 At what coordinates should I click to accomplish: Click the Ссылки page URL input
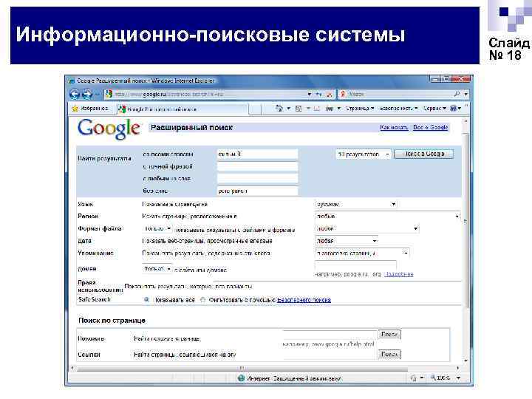[x=330, y=355]
